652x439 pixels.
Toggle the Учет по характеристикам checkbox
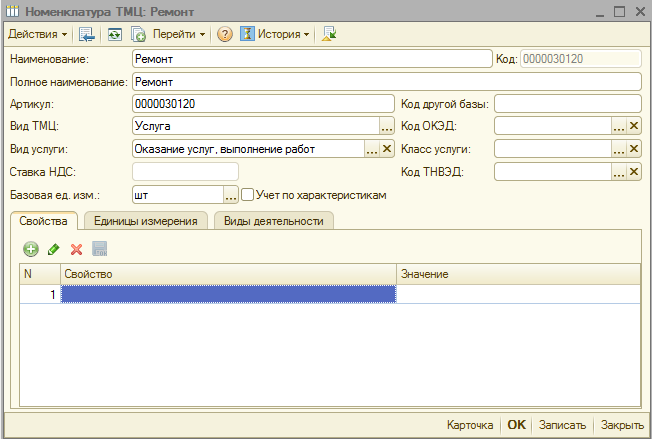247,195
